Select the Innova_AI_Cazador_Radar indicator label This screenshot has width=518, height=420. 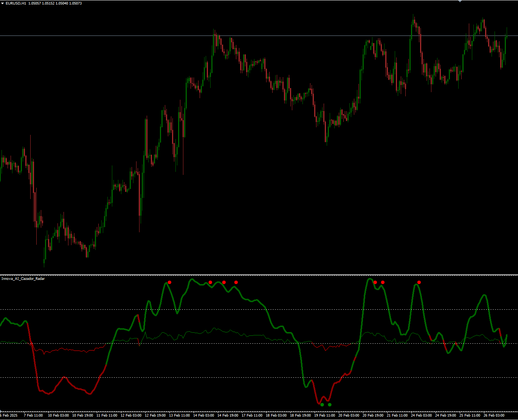(23, 279)
